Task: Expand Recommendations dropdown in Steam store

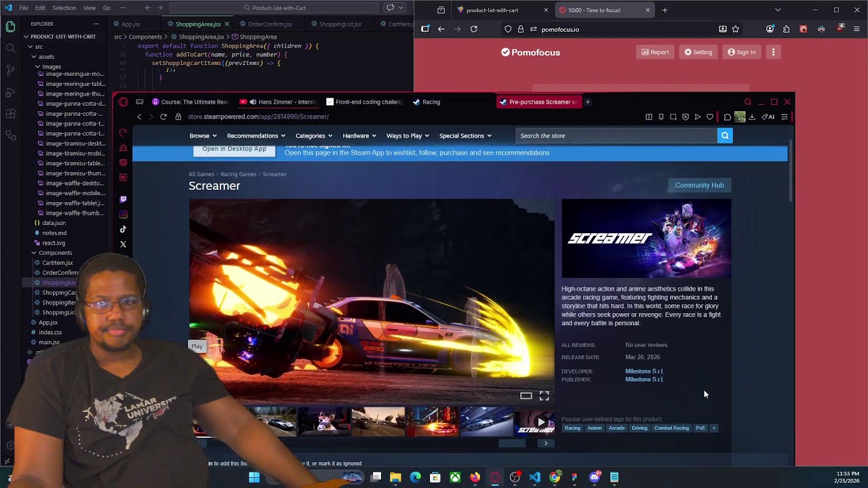Action: tap(256, 136)
